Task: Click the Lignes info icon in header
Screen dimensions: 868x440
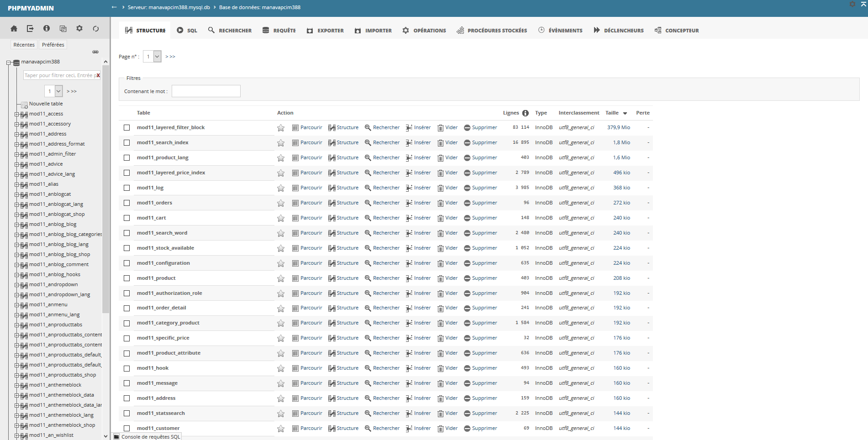Action: coord(526,113)
